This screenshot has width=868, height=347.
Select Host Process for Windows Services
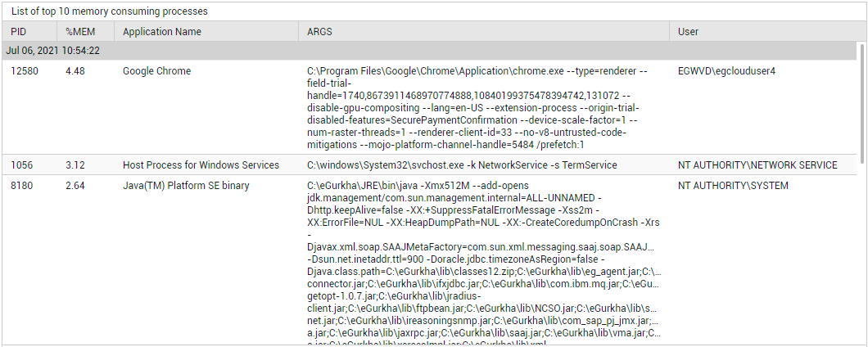point(201,165)
